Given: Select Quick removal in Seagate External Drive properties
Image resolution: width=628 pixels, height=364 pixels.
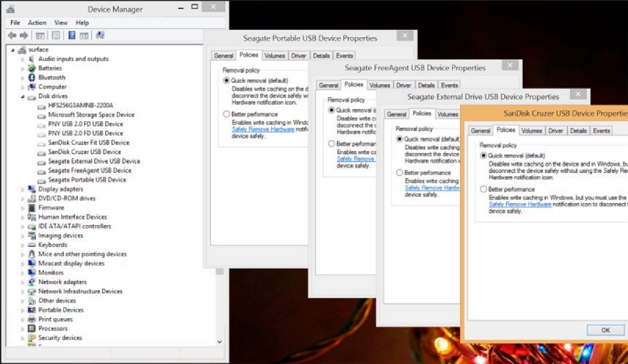Looking at the screenshot, I should click(x=399, y=139).
